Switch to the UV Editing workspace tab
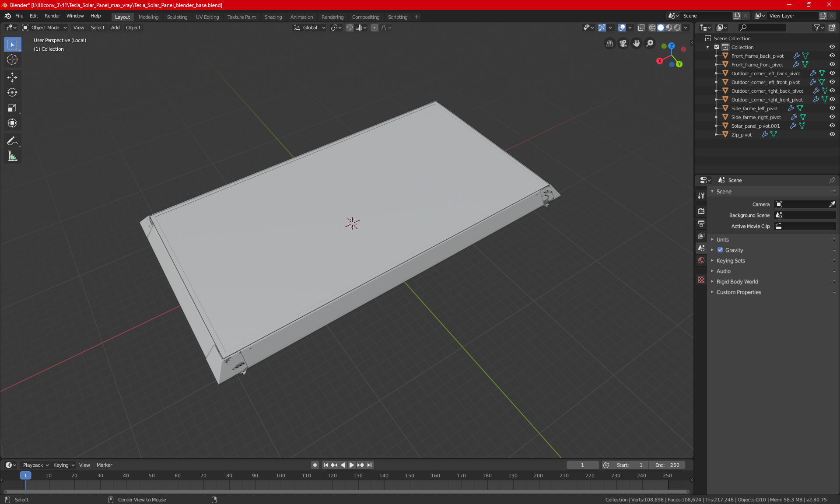This screenshot has width=840, height=504. [207, 17]
